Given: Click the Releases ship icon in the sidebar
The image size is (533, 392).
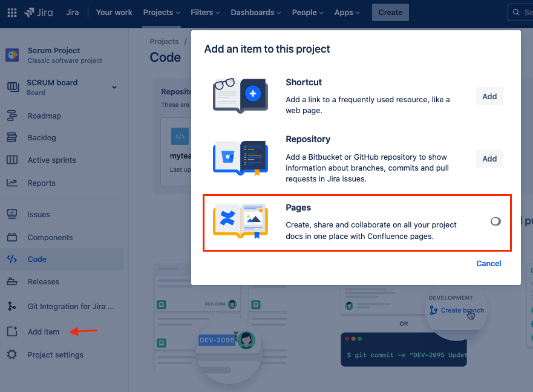Looking at the screenshot, I should pos(12,281).
